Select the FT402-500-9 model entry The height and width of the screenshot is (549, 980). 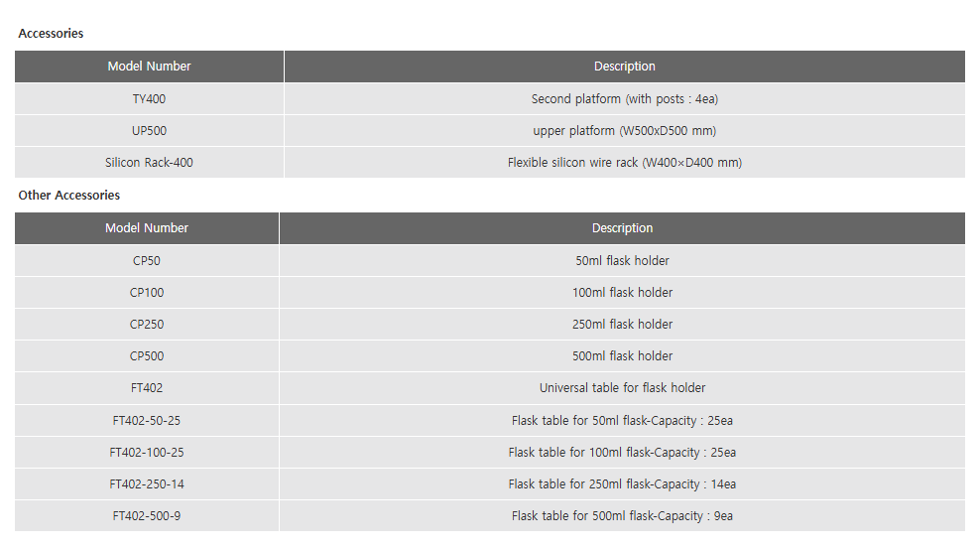pos(146,516)
